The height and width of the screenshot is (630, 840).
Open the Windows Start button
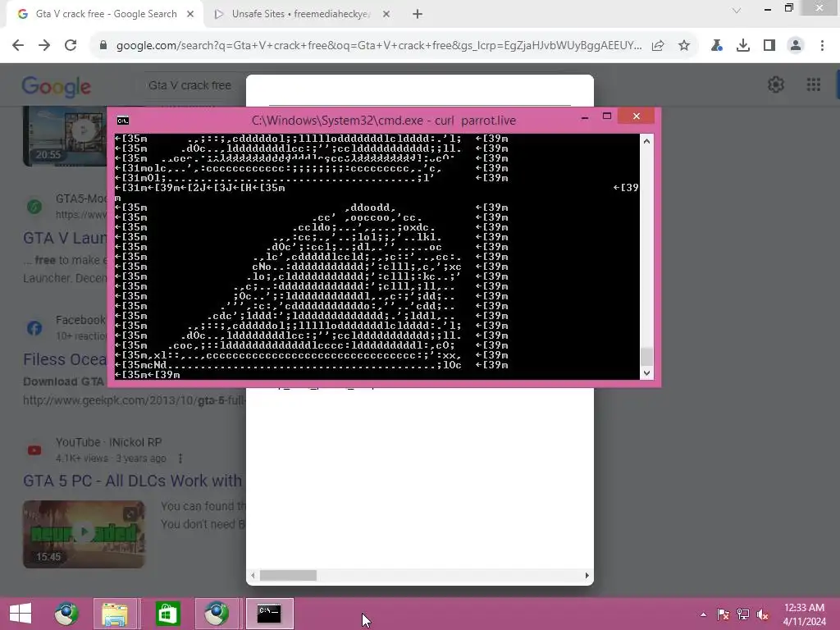point(21,614)
